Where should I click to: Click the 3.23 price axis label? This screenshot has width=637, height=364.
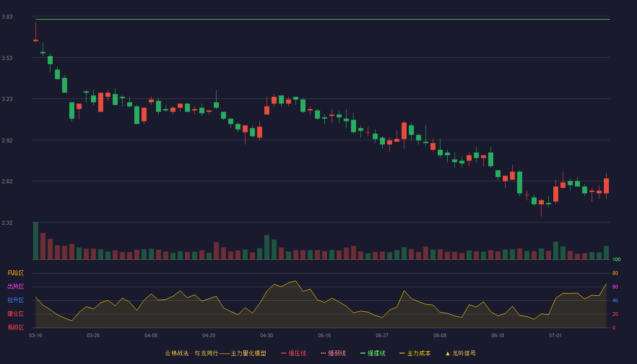click(x=7, y=99)
